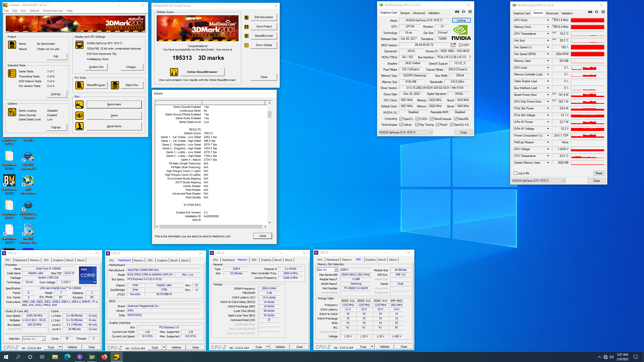This screenshot has width=644, height=362.
Task: Click the Edit... button in Project section
Action: pos(57,56)
